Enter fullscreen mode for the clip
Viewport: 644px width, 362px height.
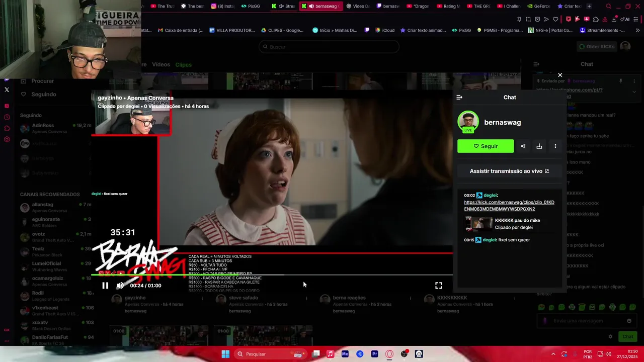(x=439, y=286)
